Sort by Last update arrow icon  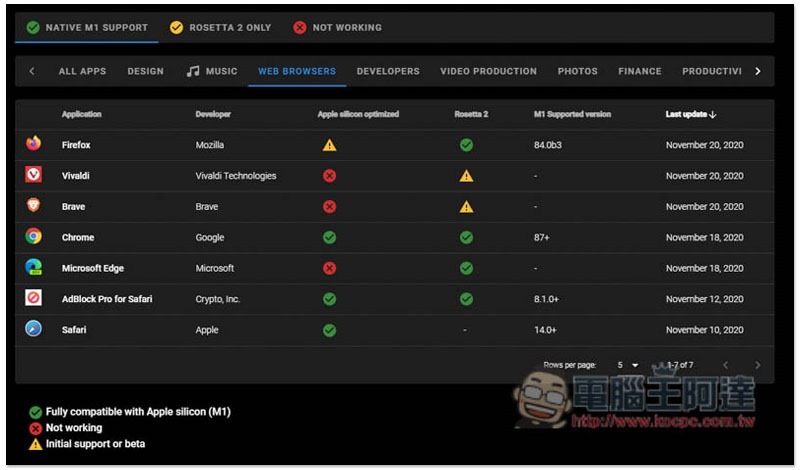tap(713, 114)
